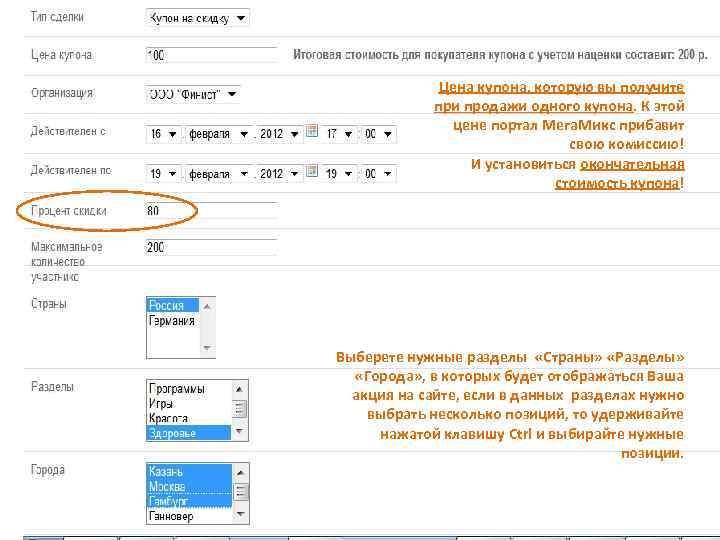Click the maximum participants input field
The image size is (720, 540).
(x=212, y=247)
